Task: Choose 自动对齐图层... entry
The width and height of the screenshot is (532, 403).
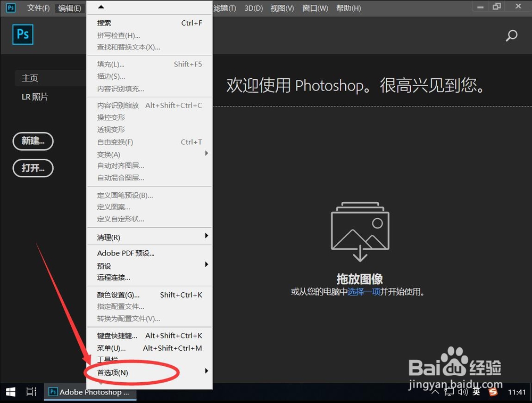Action: click(x=149, y=166)
